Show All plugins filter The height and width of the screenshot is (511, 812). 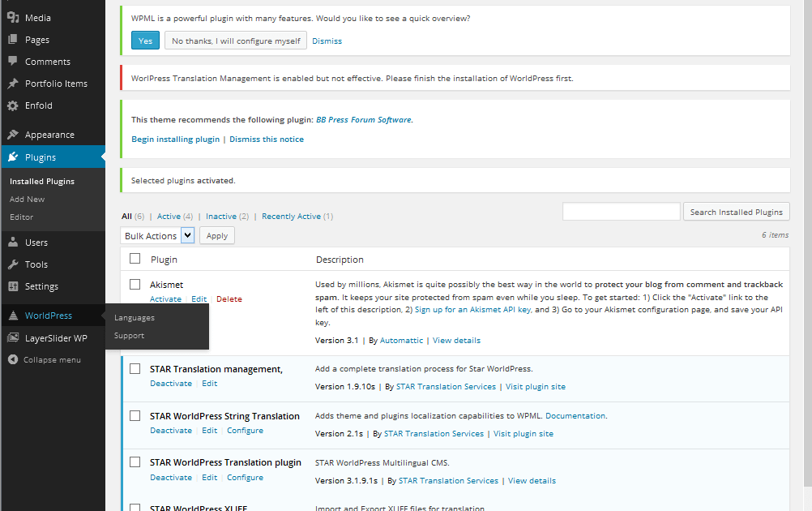point(127,216)
